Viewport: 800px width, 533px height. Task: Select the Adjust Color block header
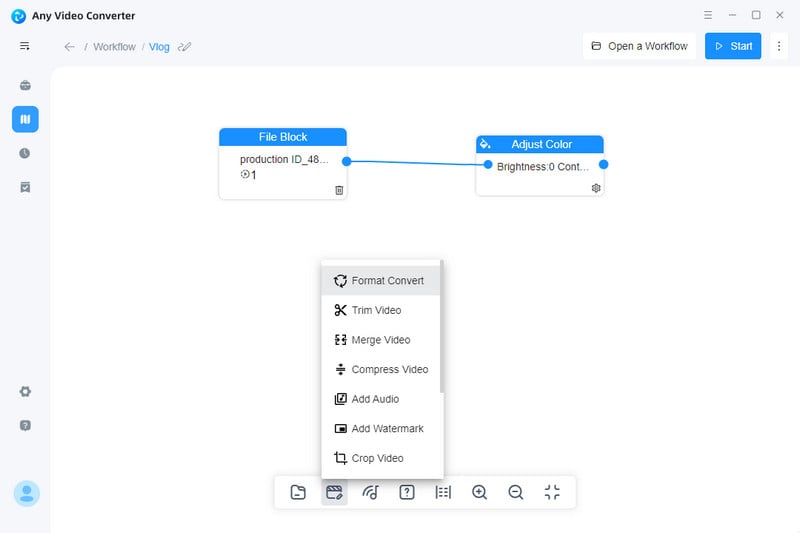point(540,144)
